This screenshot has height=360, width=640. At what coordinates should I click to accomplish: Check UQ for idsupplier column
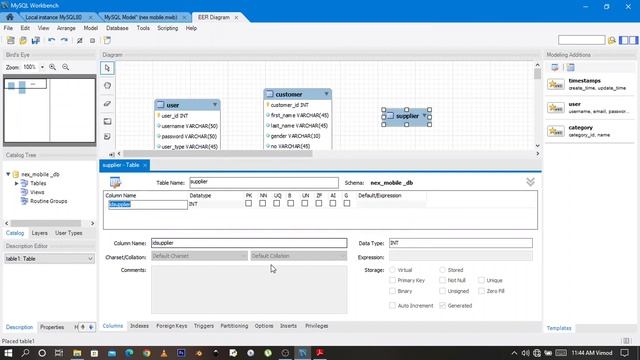(277, 203)
